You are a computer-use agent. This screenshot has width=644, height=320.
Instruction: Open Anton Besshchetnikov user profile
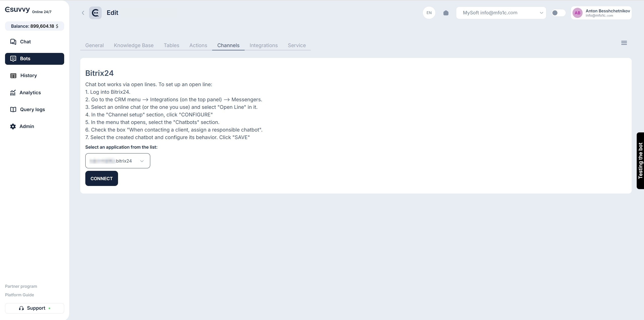point(601,13)
